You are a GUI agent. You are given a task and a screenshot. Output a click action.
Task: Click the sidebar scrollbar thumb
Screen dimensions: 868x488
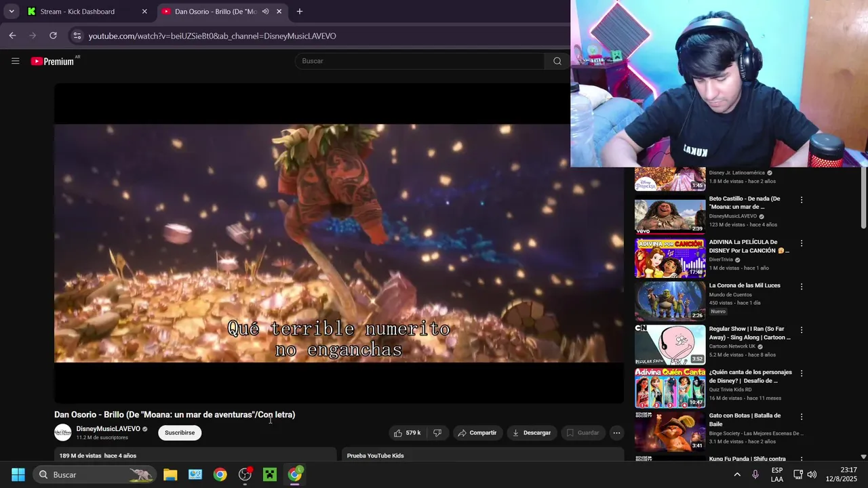click(863, 198)
